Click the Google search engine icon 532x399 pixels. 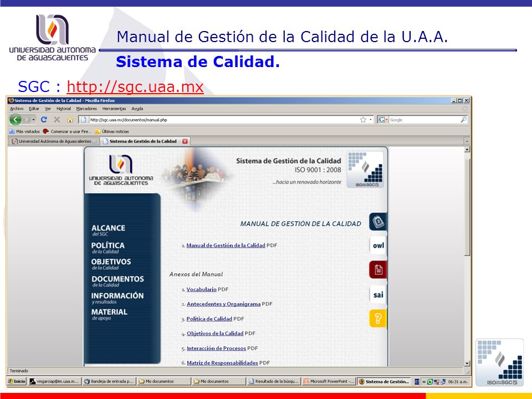pos(382,120)
